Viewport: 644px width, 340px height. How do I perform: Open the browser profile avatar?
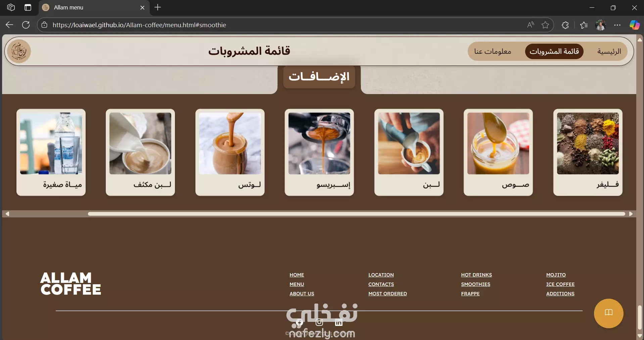(600, 25)
